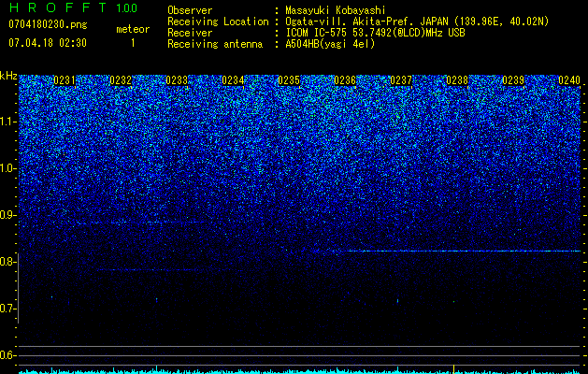This screenshot has width=588, height=374.
Task: Click the vertical gray range bar beside frequency axis
Action: coord(19,288)
